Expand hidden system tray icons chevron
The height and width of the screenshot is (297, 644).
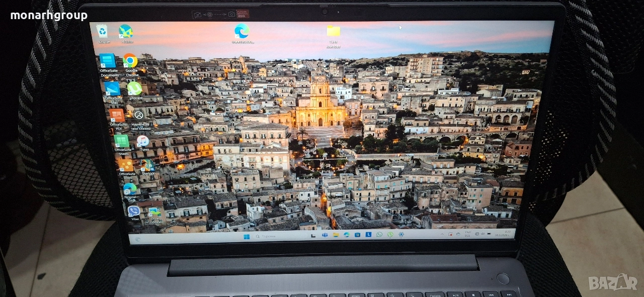click(x=443, y=234)
